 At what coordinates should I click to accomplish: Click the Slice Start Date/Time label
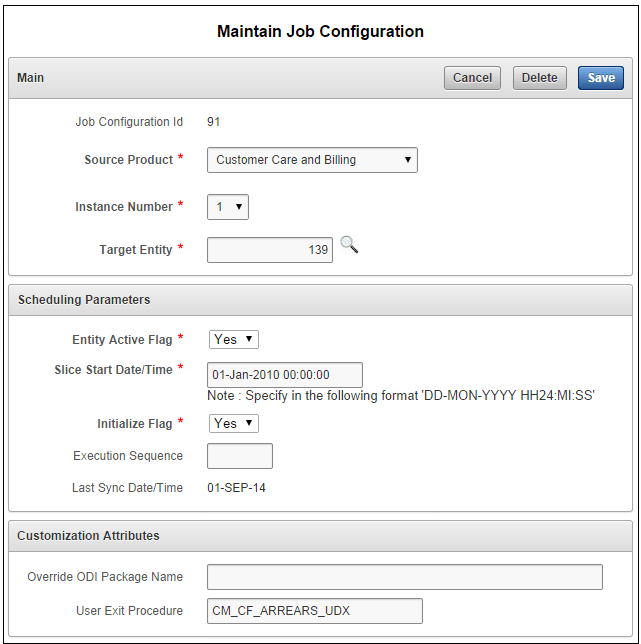[x=113, y=370]
